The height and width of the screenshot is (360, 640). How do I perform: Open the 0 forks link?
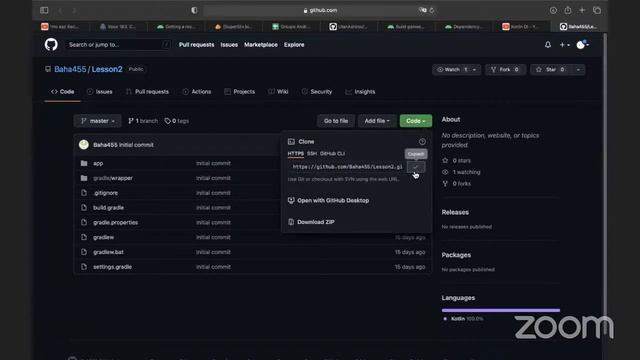click(x=456, y=183)
